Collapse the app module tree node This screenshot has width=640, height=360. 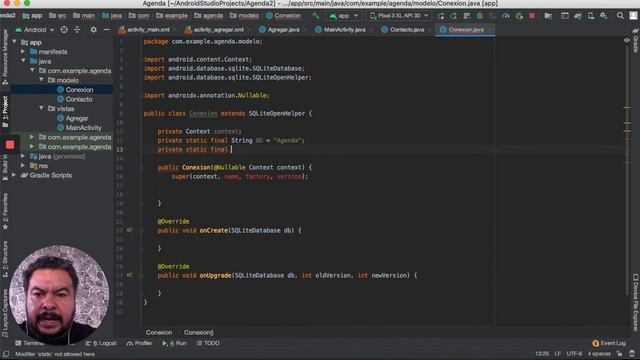tap(15, 42)
